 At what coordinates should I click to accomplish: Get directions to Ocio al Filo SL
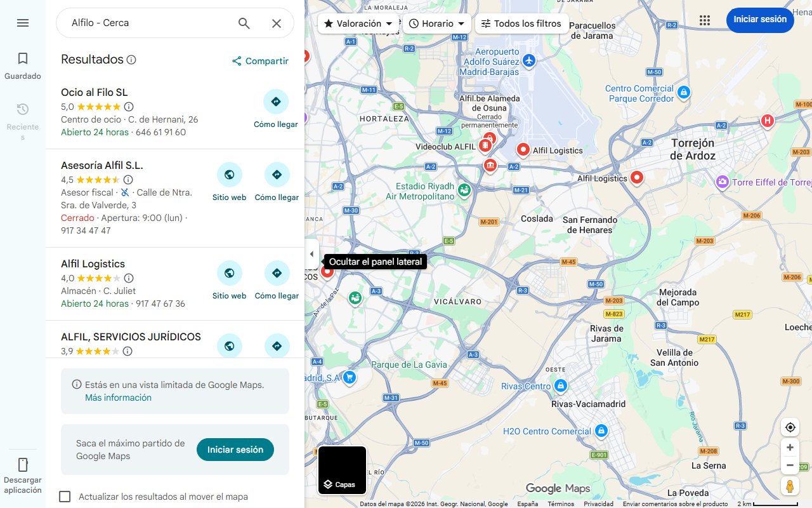click(x=276, y=109)
